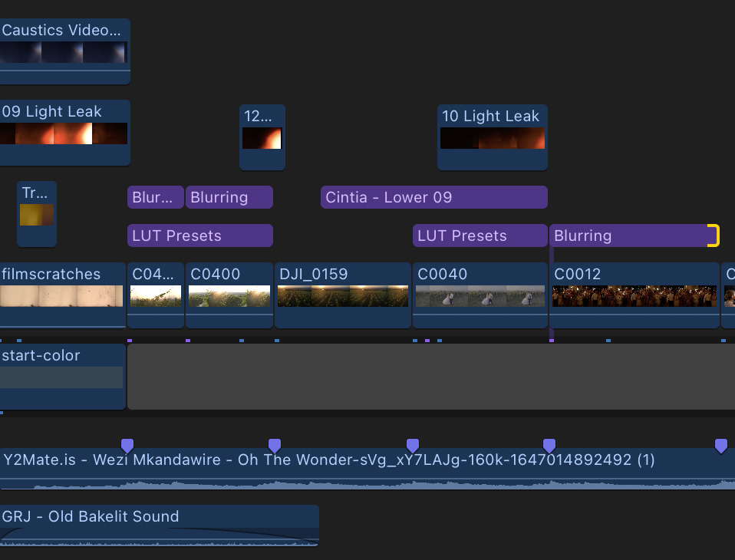Click the second marker on the music track
The height and width of the screenshot is (560, 735).
click(x=275, y=446)
